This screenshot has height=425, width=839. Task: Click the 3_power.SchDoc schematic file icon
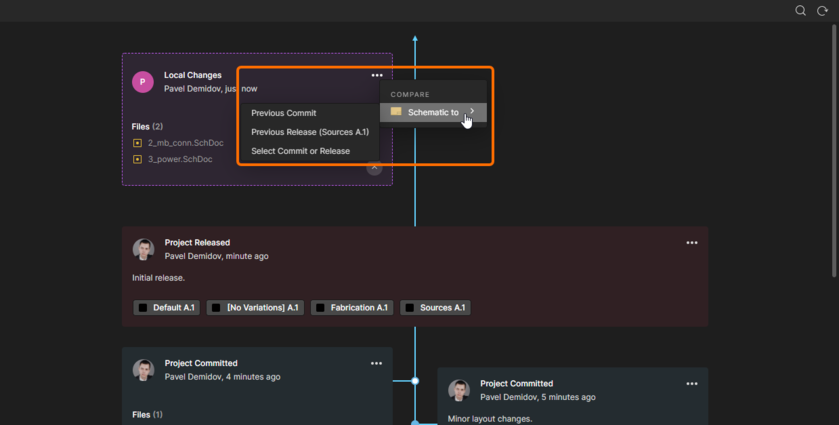tap(138, 159)
